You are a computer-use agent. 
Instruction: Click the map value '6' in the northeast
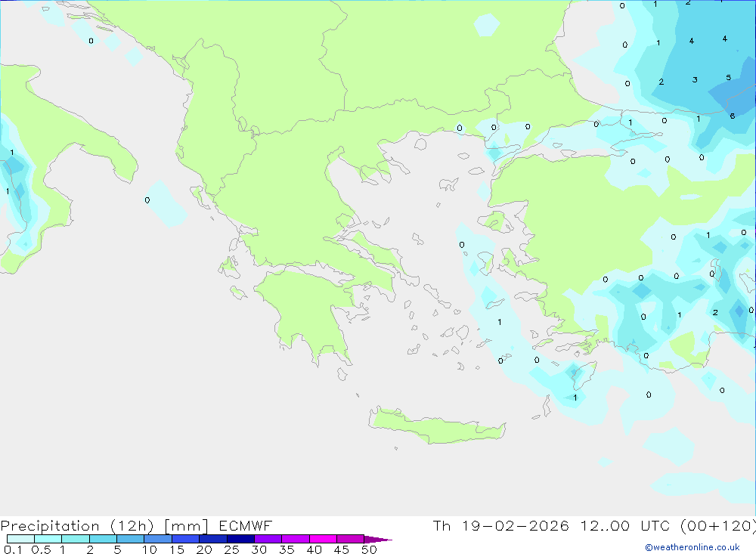[x=733, y=116]
